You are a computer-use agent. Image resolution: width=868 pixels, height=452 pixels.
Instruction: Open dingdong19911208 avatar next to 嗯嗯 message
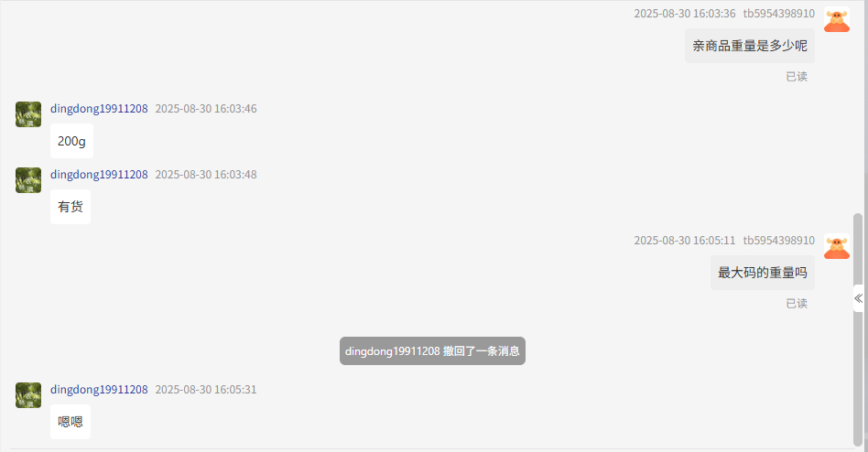coord(28,395)
